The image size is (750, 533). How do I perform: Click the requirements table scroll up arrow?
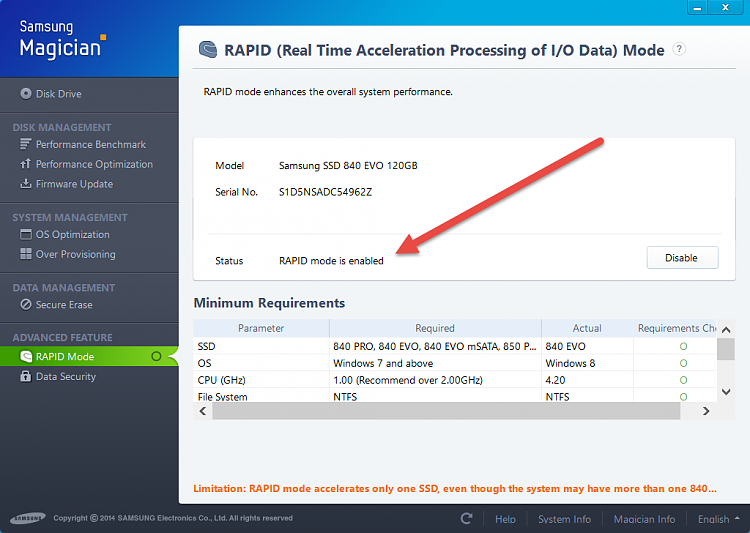(726, 329)
